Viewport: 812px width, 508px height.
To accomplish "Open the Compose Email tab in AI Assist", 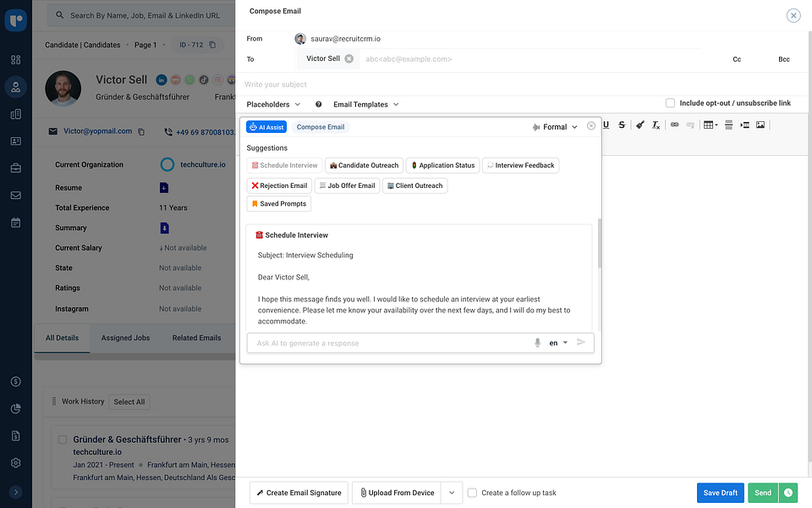I will pyautogui.click(x=321, y=126).
